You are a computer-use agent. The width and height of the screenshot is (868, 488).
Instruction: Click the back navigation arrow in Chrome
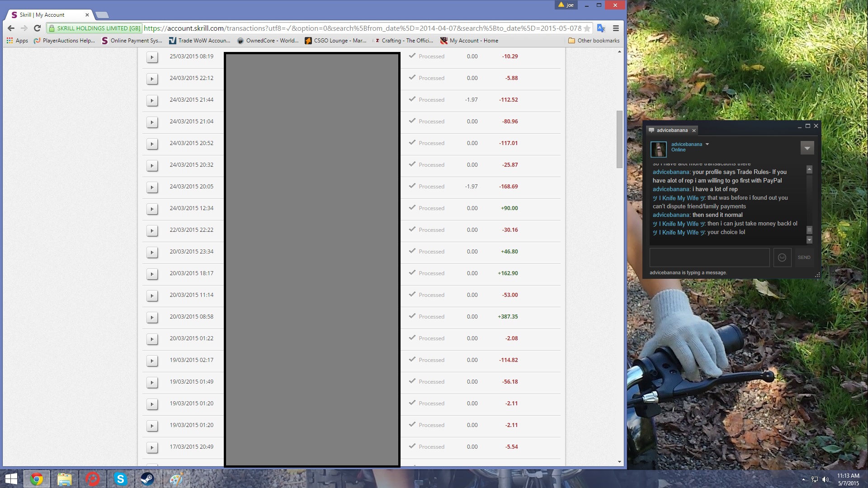click(11, 28)
